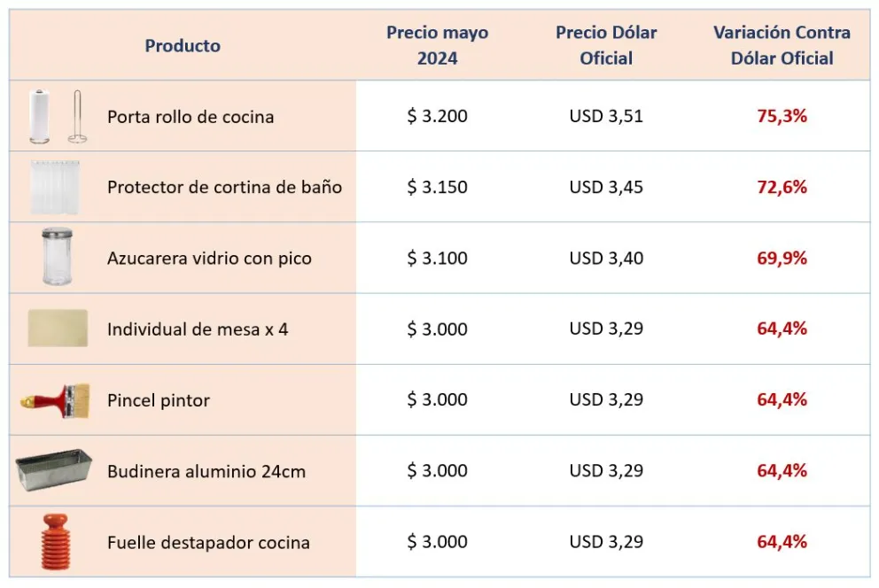The height and width of the screenshot is (588, 879).
Task: Select the red paint brush image
Action: coord(56,400)
